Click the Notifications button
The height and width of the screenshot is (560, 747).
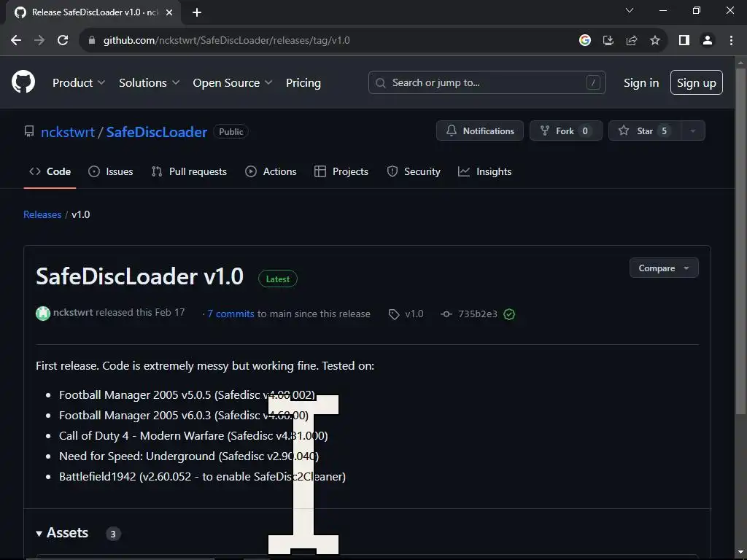pyautogui.click(x=480, y=131)
